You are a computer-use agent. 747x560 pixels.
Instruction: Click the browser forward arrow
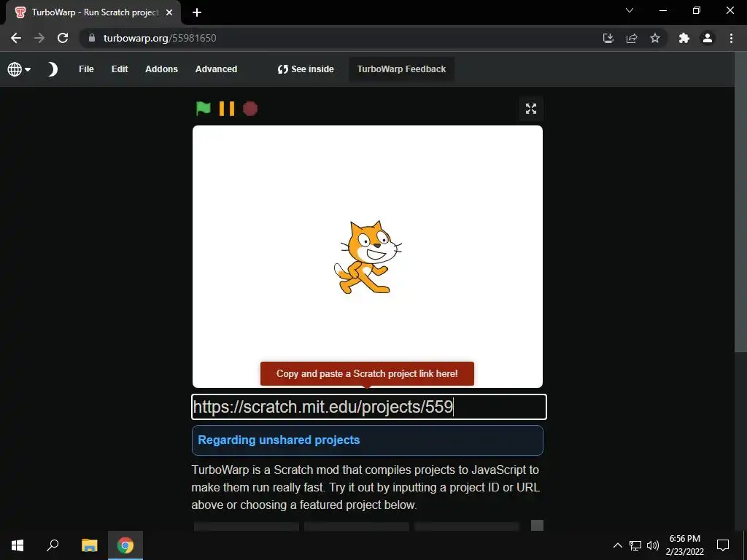coord(39,38)
